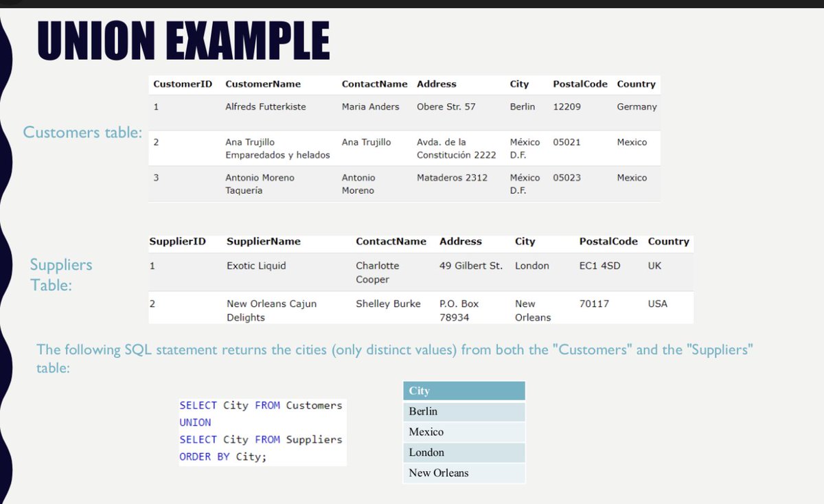
Task: Click the City header of the result table
Action: [463, 391]
